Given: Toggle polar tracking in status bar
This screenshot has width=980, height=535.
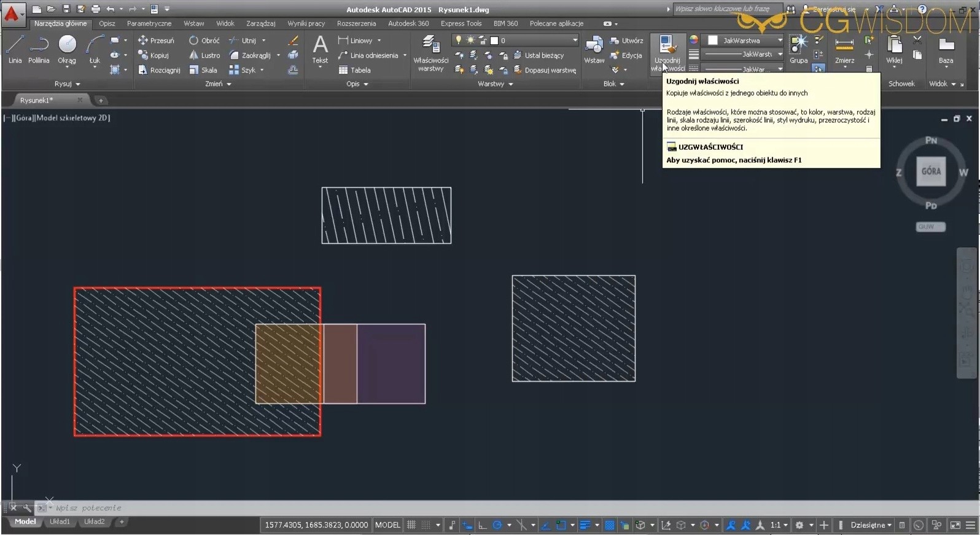Looking at the screenshot, I should coord(497,525).
